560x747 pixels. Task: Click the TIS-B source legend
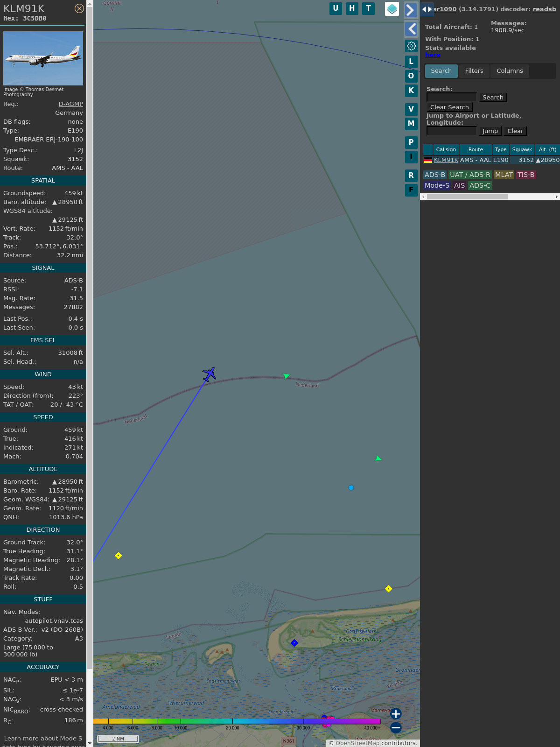pos(526,175)
